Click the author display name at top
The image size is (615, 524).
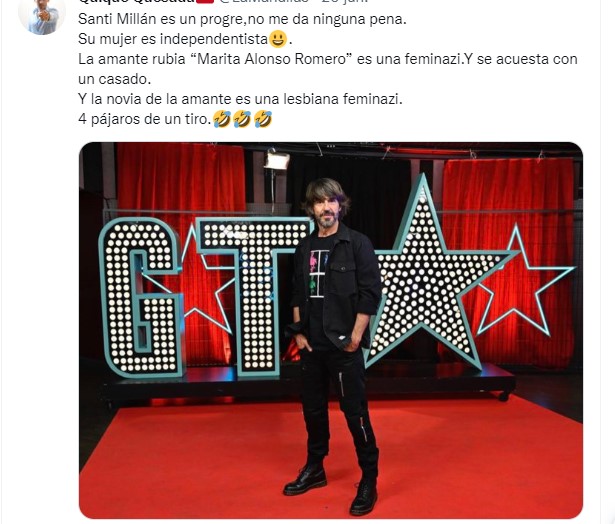(x=138, y=1)
